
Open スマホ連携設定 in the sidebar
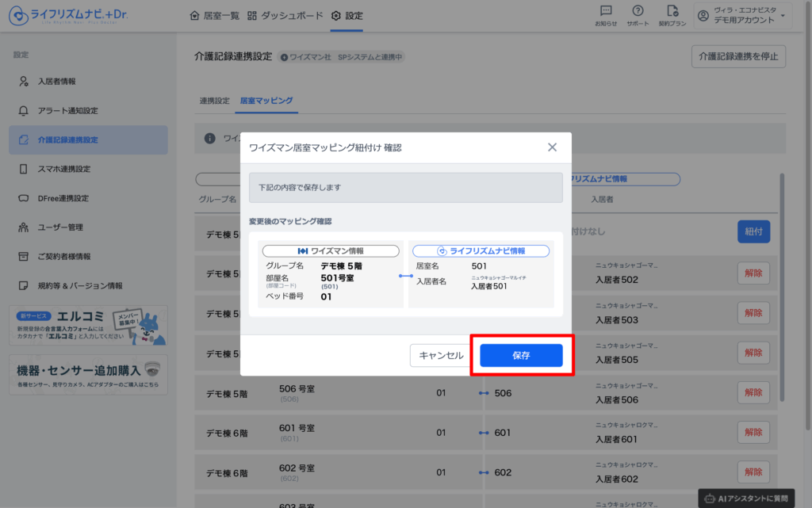click(x=63, y=169)
